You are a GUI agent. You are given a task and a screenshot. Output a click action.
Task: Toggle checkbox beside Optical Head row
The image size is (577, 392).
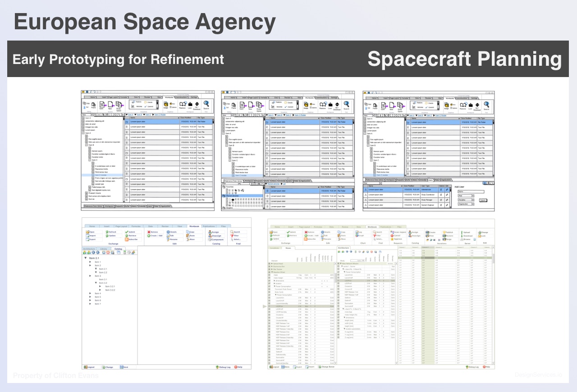(270, 264)
